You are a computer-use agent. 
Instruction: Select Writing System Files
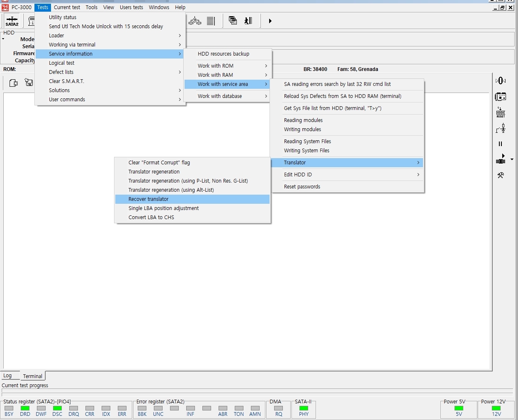click(x=347, y=151)
